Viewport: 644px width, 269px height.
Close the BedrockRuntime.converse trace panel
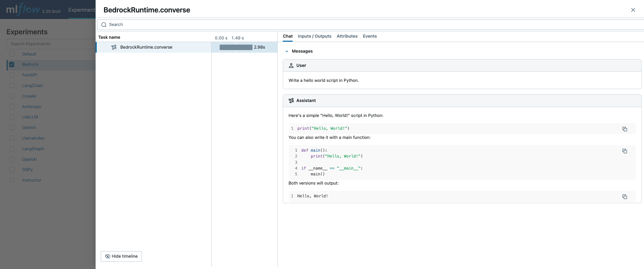(x=633, y=10)
